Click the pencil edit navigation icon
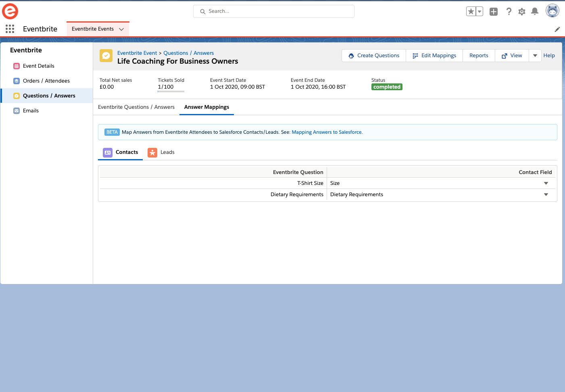565x392 pixels. click(x=557, y=29)
